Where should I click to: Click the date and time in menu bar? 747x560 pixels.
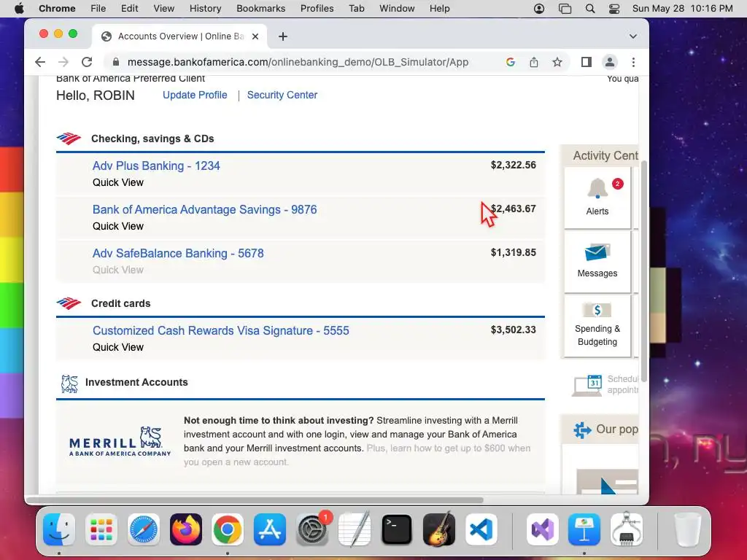point(682,9)
